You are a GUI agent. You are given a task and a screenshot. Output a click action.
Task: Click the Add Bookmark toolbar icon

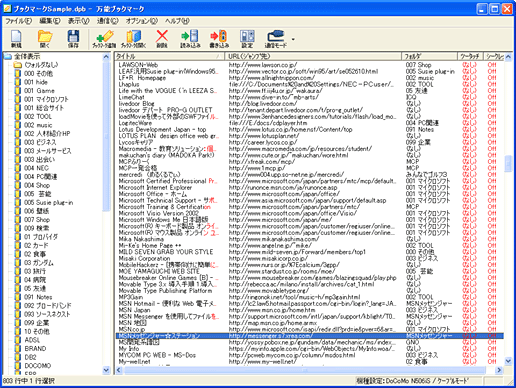(104, 38)
